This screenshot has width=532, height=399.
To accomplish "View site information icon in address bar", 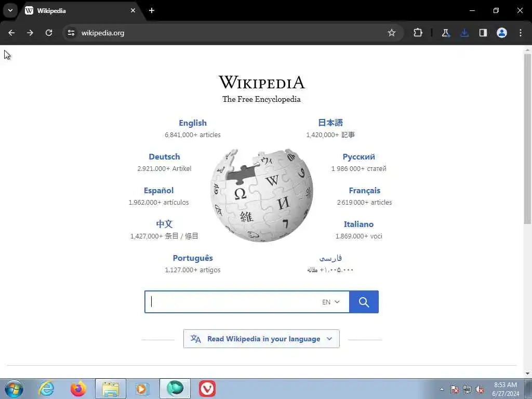I will point(71,33).
